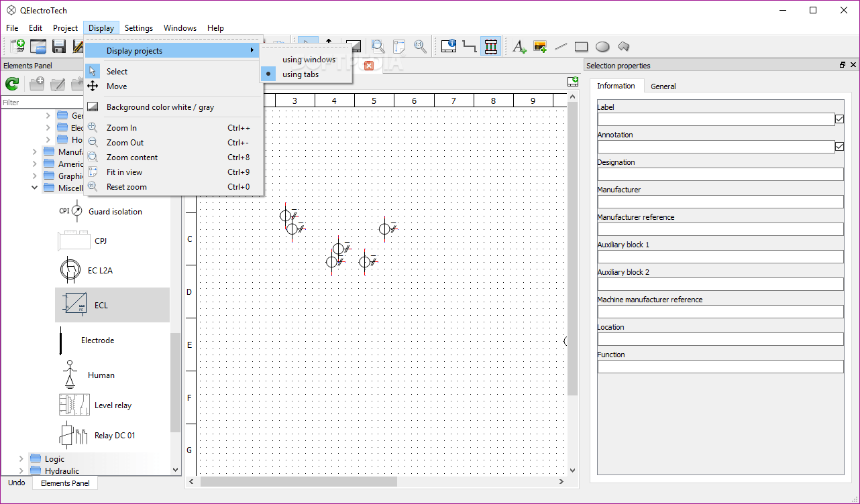
Task: Select the rectangle drawing tool
Action: coord(581,46)
